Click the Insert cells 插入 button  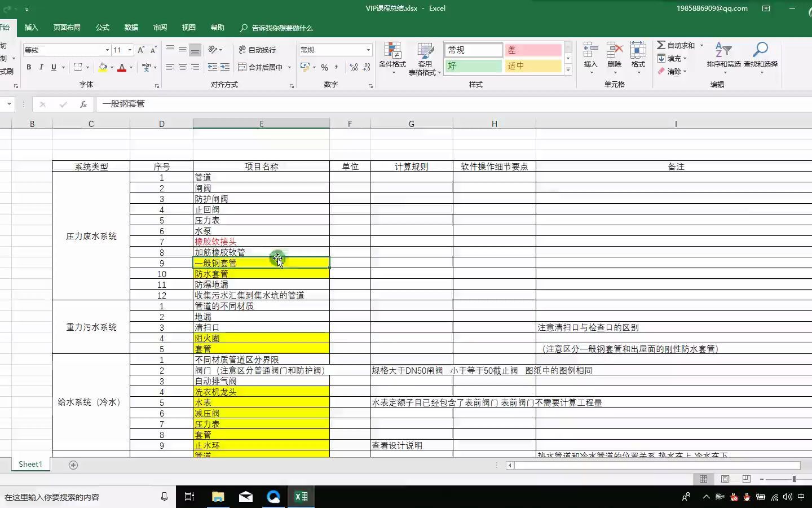(590, 58)
